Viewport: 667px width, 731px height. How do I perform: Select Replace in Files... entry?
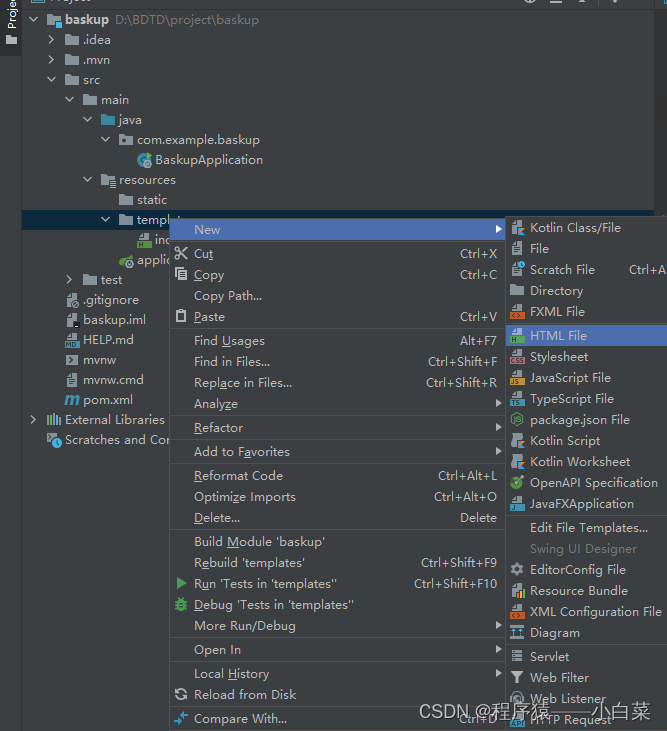(337, 383)
